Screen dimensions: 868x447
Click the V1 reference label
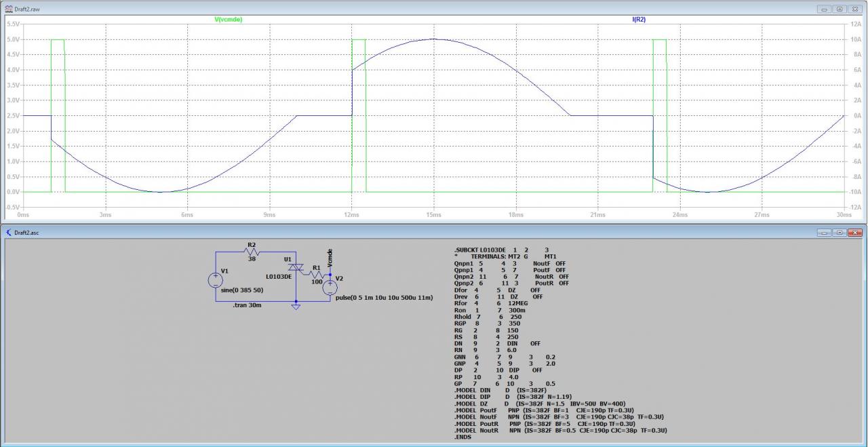click(225, 271)
